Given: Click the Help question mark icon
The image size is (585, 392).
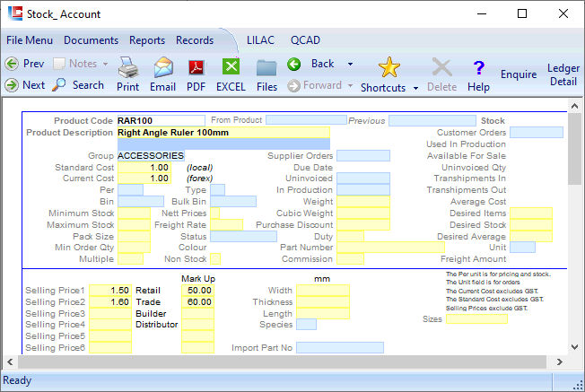Looking at the screenshot, I should [x=478, y=68].
